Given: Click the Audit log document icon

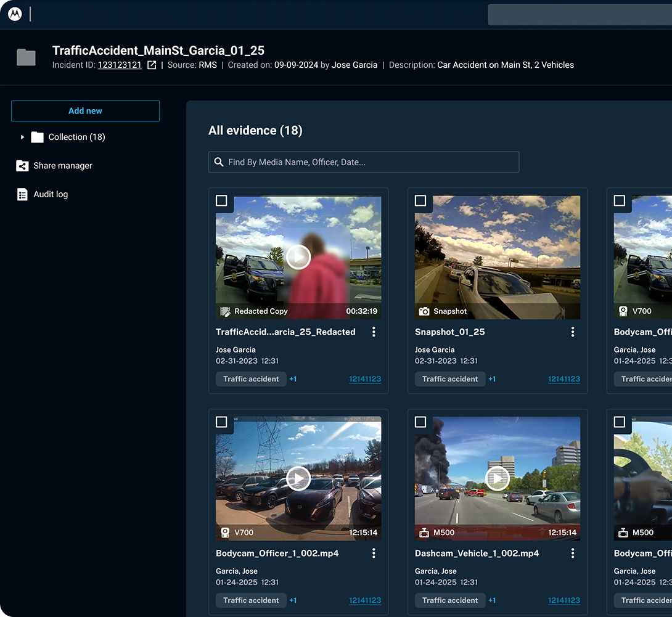Looking at the screenshot, I should coord(22,195).
